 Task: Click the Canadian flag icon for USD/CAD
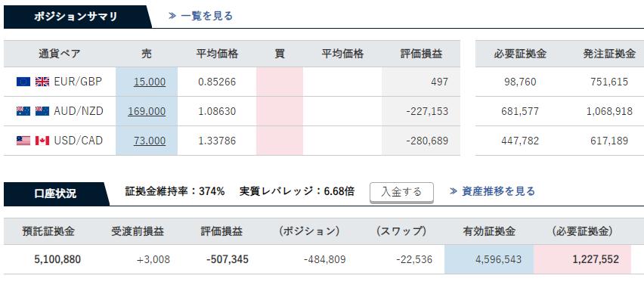click(42, 141)
